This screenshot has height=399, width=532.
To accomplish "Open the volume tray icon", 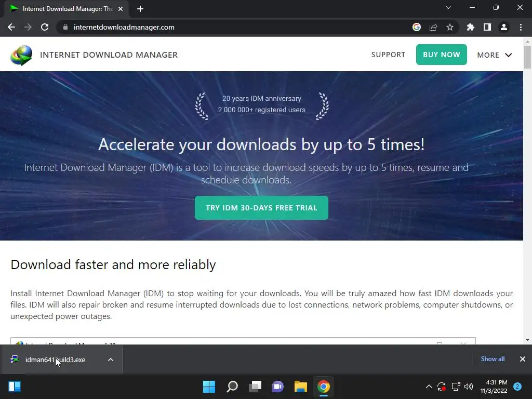I will click(x=469, y=387).
